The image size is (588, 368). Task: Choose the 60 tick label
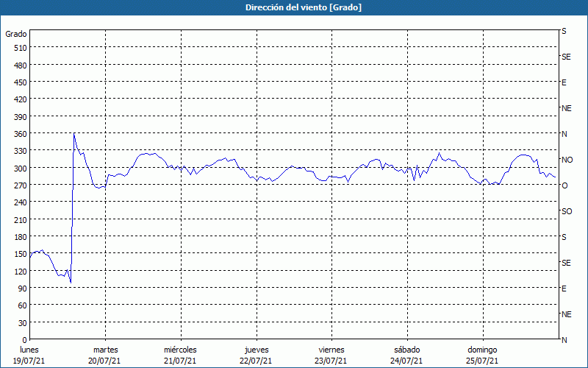23,305
